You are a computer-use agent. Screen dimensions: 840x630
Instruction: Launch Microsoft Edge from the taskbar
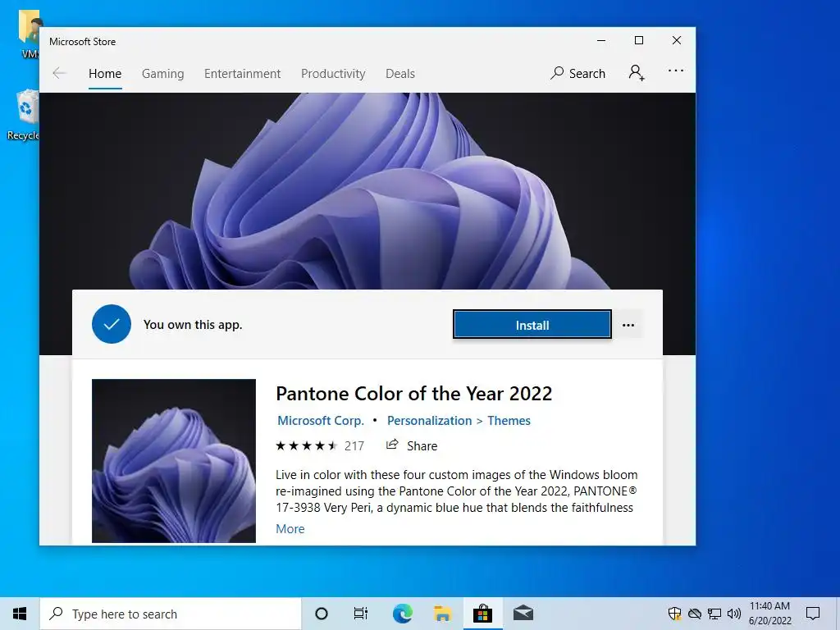(402, 614)
